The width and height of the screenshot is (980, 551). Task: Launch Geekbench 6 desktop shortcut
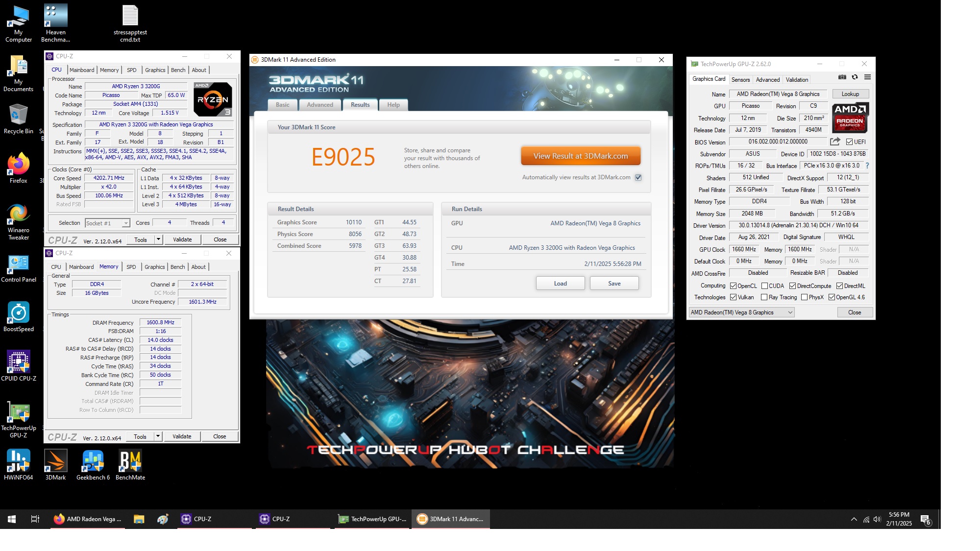(x=93, y=465)
